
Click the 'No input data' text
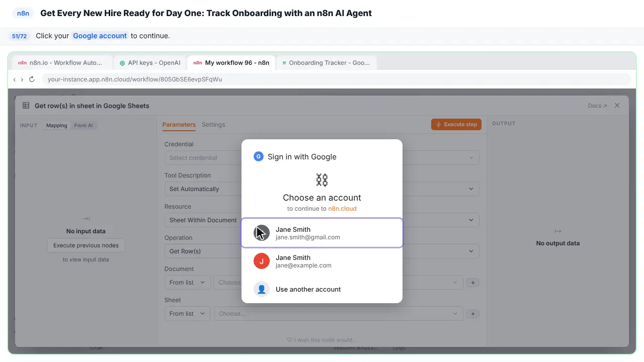point(86,231)
